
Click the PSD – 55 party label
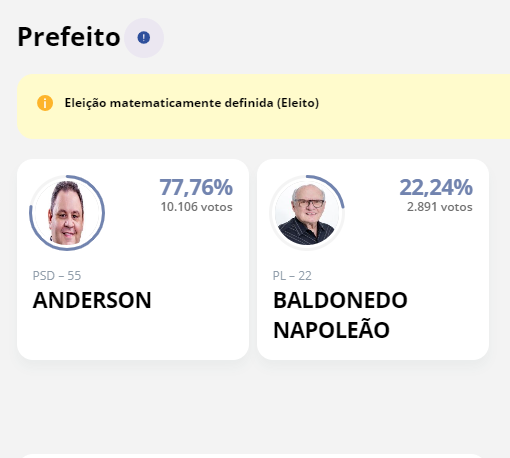57,276
